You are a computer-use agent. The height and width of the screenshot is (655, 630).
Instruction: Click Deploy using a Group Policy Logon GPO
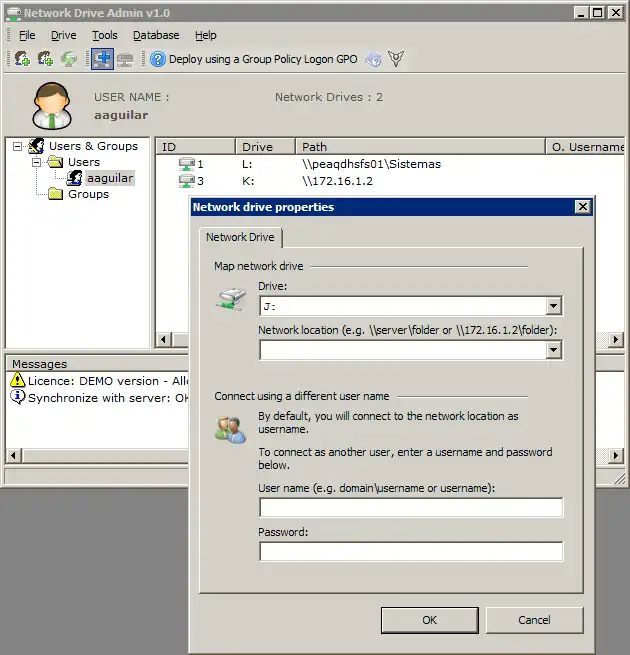[263, 59]
